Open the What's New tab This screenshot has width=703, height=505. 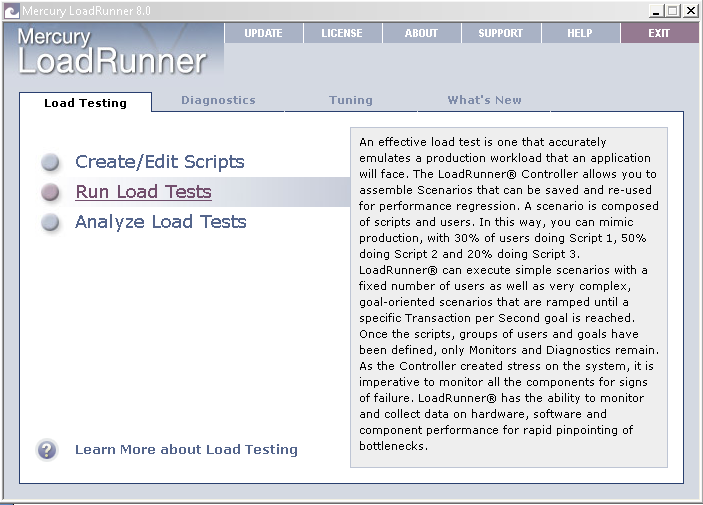click(484, 100)
